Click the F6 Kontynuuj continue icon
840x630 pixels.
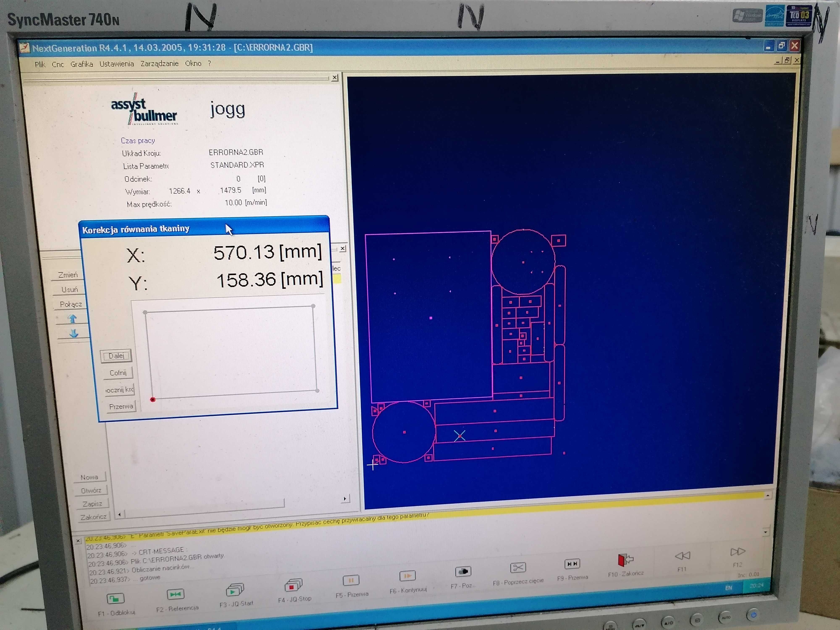tap(407, 576)
